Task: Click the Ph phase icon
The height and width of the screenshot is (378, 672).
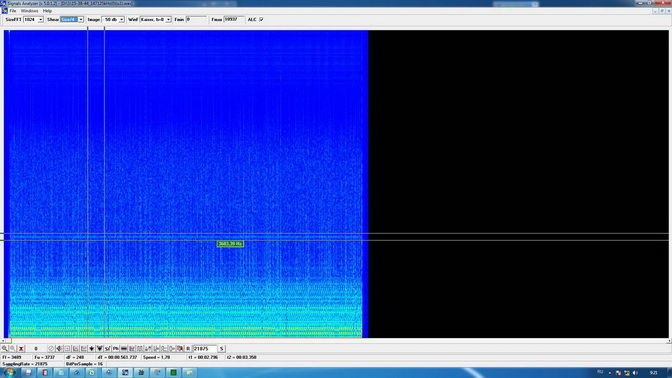Action: pos(116,348)
